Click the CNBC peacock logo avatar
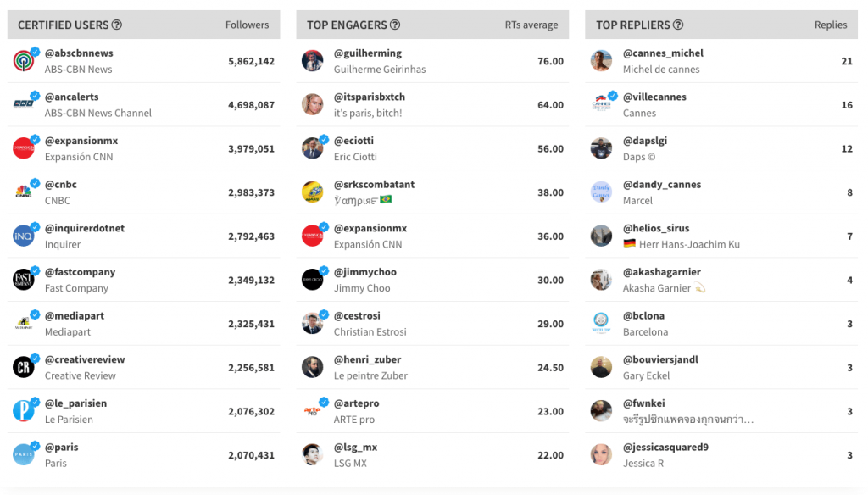 pos(24,192)
